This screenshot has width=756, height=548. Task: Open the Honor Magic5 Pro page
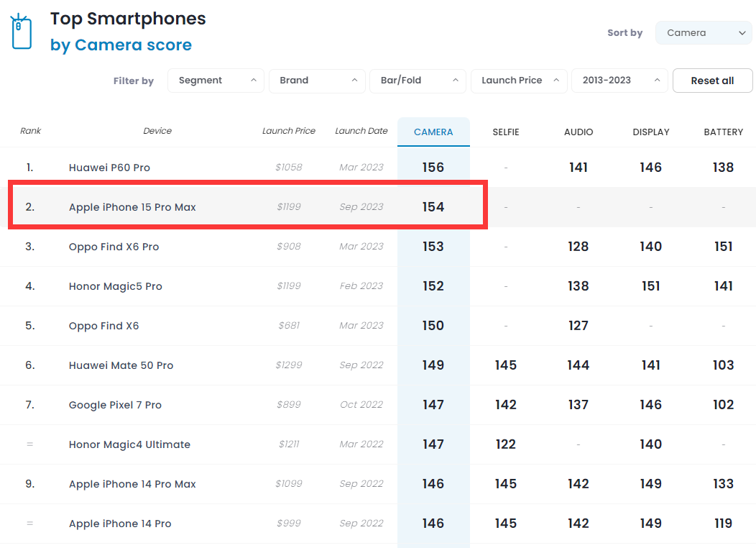(115, 286)
